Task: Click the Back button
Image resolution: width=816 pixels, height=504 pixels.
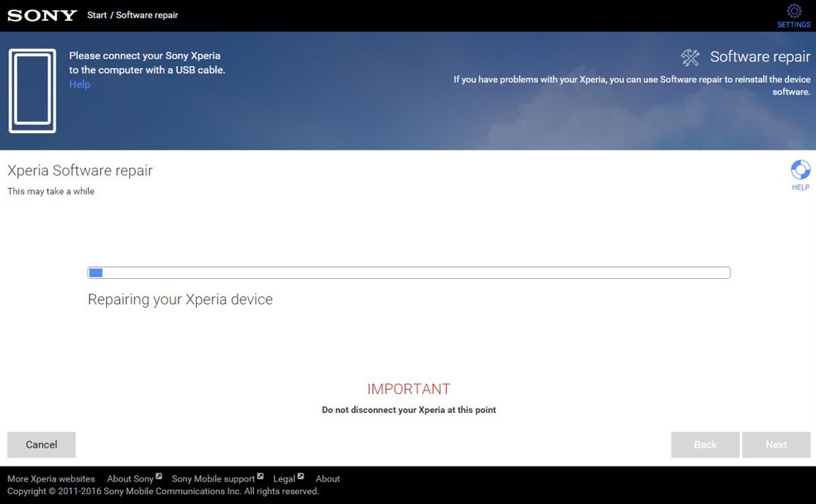Action: point(705,444)
